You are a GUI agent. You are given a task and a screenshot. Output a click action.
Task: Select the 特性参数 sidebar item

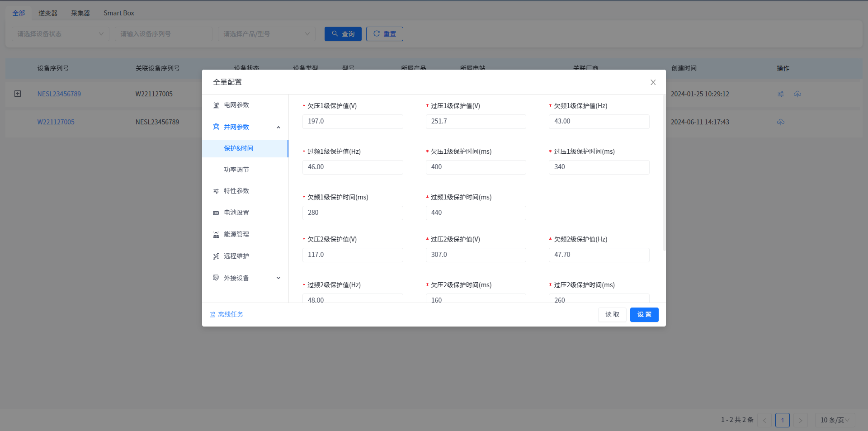pyautogui.click(x=236, y=191)
